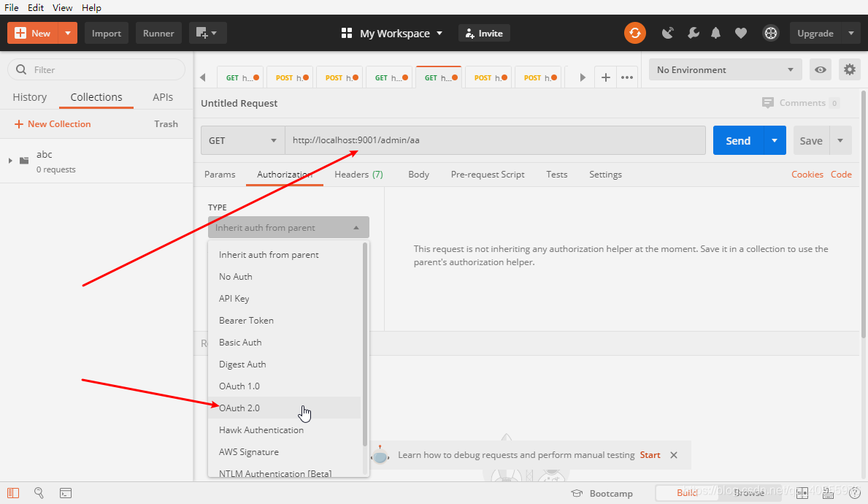Open the GET method dropdown
Image resolution: width=868 pixels, height=504 pixels.
coord(242,140)
